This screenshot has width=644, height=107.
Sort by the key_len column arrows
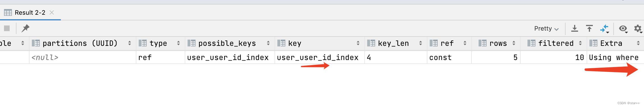421,43
